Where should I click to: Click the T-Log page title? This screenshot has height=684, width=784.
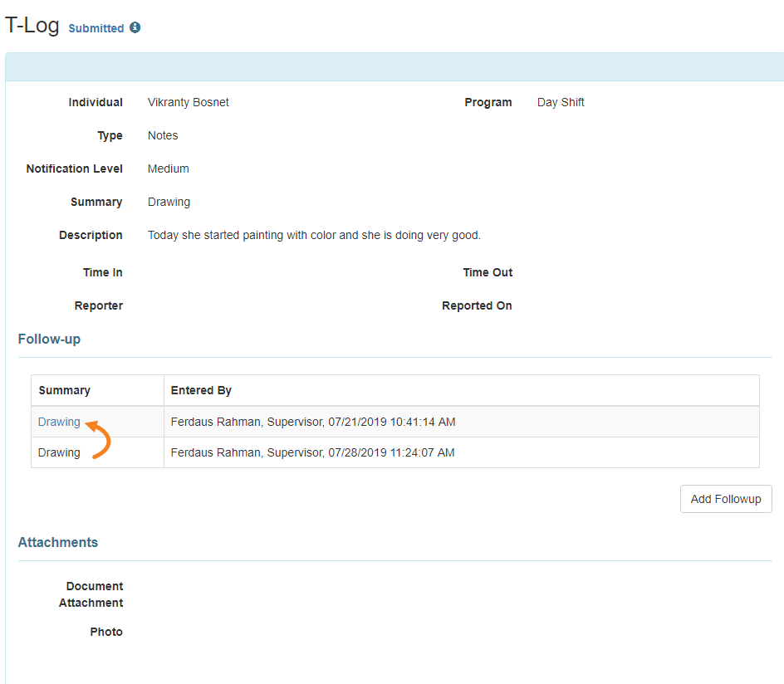[32, 25]
